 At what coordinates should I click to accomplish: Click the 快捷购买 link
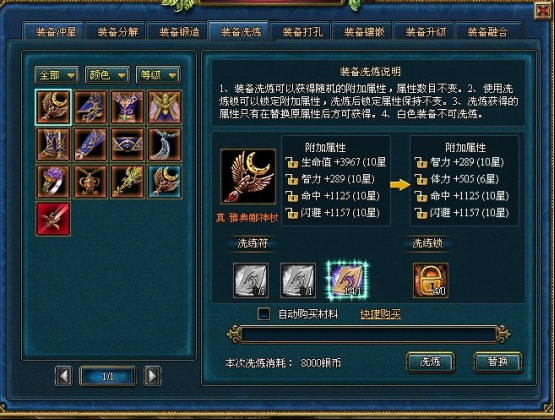(380, 314)
